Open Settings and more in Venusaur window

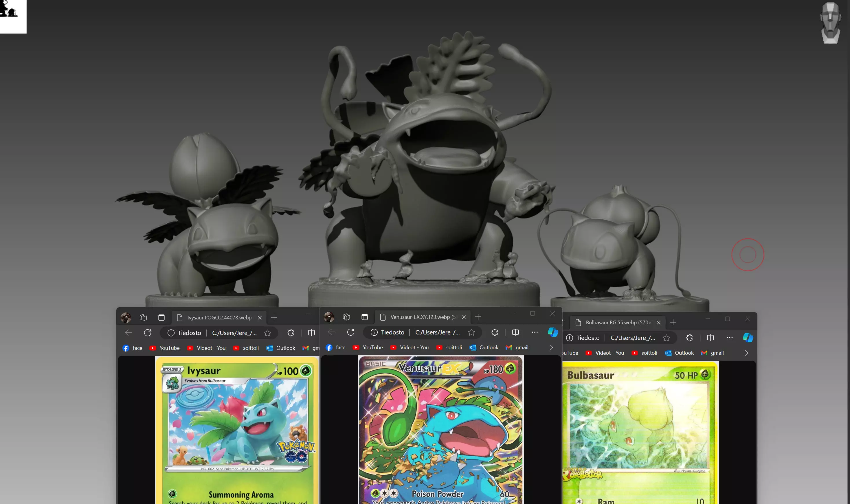coord(535,332)
